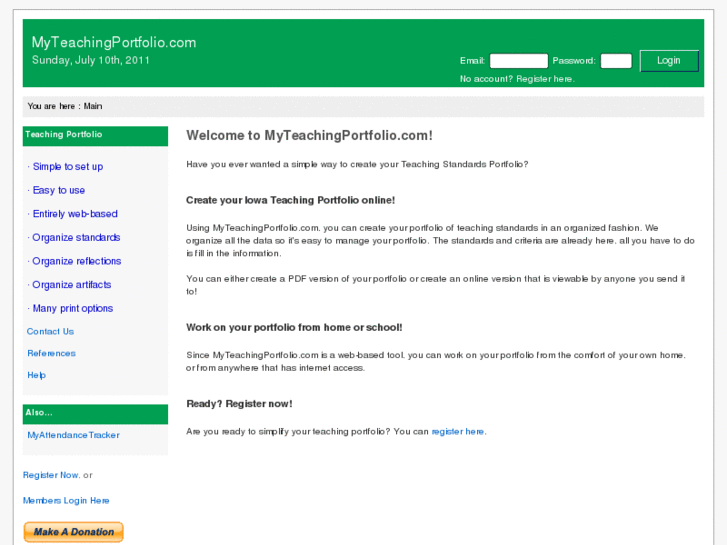Go to Contact Us page
This screenshot has width=727, height=545.
(50, 332)
